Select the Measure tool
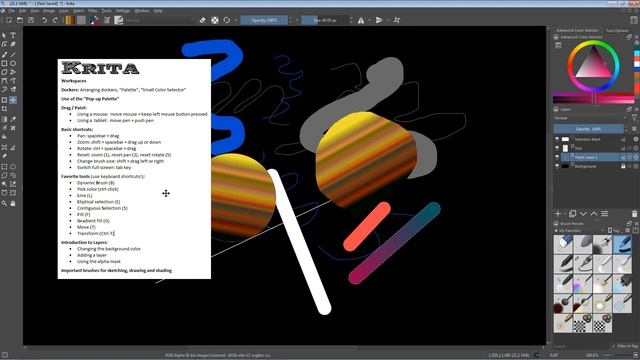This screenshot has height=360, width=640. pyautogui.click(x=13, y=147)
